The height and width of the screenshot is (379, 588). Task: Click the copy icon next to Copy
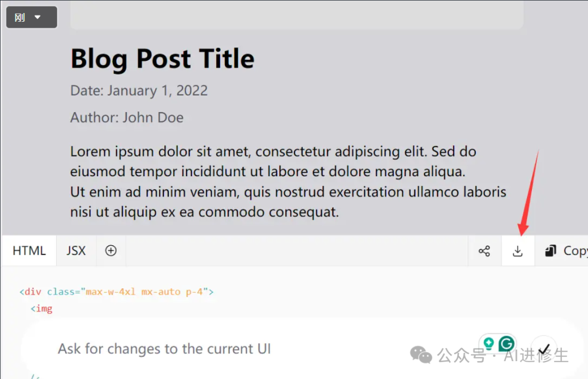click(551, 251)
